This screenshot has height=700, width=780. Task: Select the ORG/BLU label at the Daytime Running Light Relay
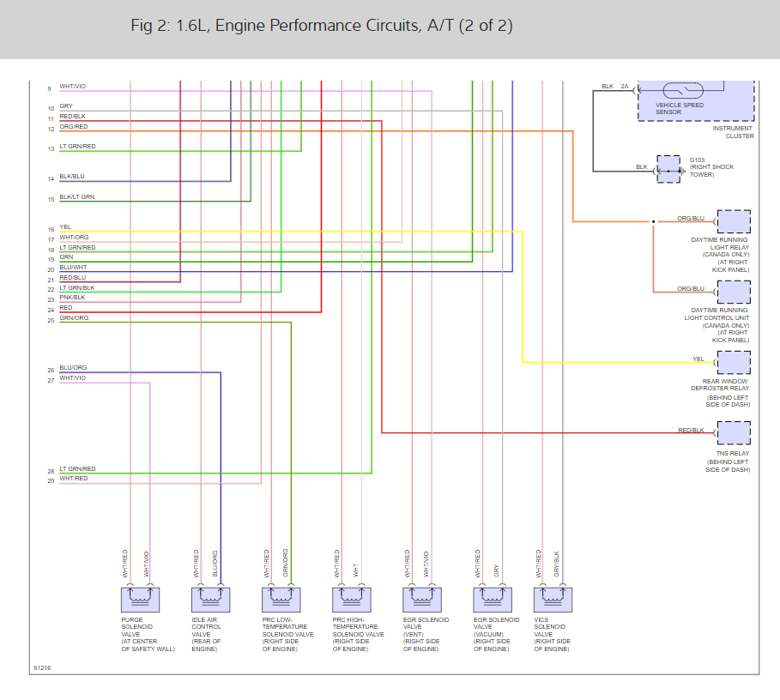(691, 218)
